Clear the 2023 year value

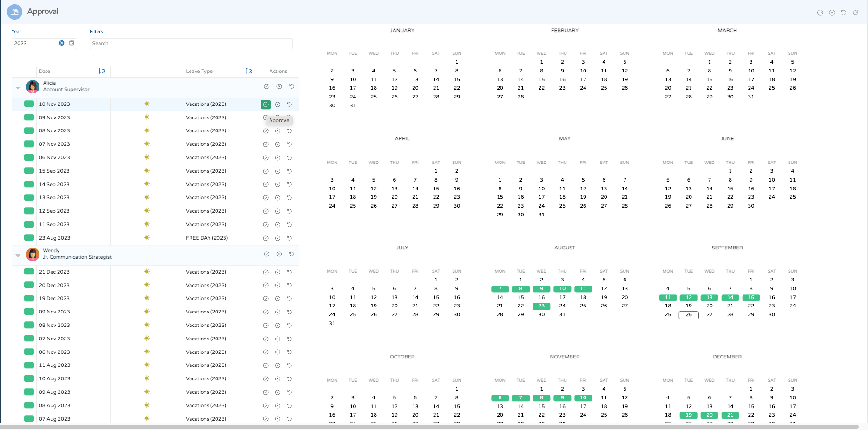(61, 43)
